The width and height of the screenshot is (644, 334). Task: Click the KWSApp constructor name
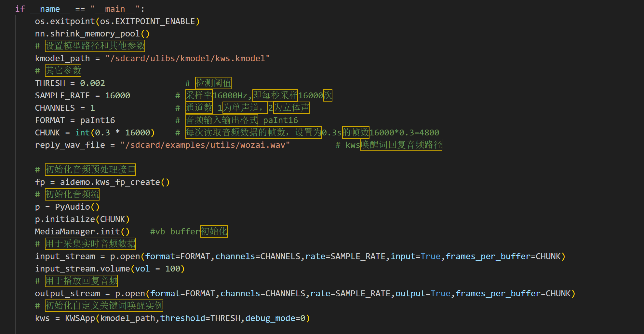(x=80, y=318)
